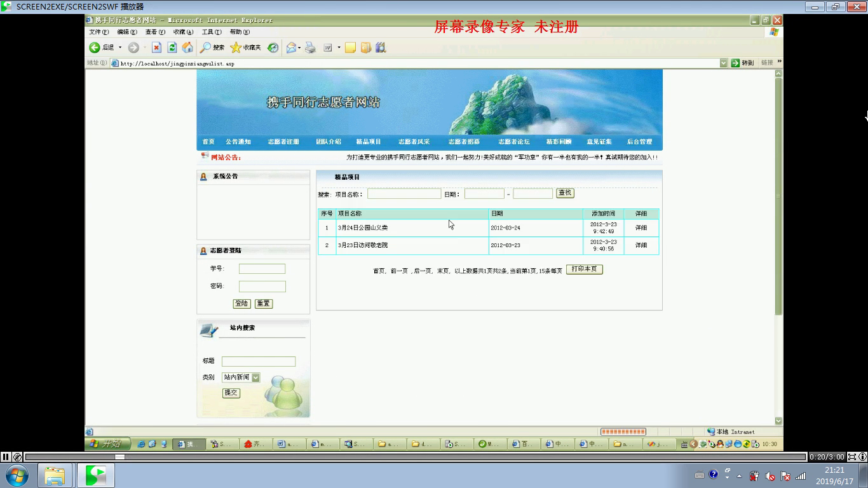
Task: Open 详细 for the 3月24日公园山义卖 row
Action: (641, 227)
